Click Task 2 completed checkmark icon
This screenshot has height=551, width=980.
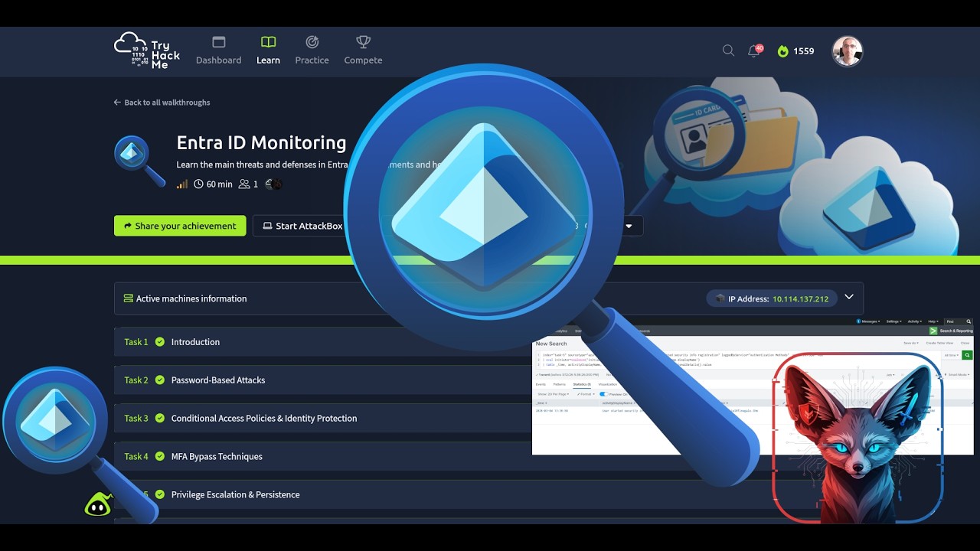pos(160,380)
